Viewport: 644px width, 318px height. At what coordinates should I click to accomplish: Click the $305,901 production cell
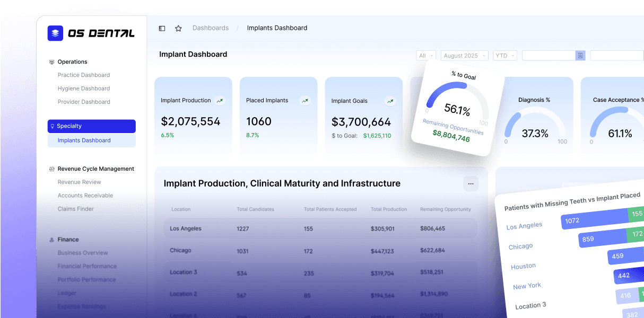tap(382, 229)
